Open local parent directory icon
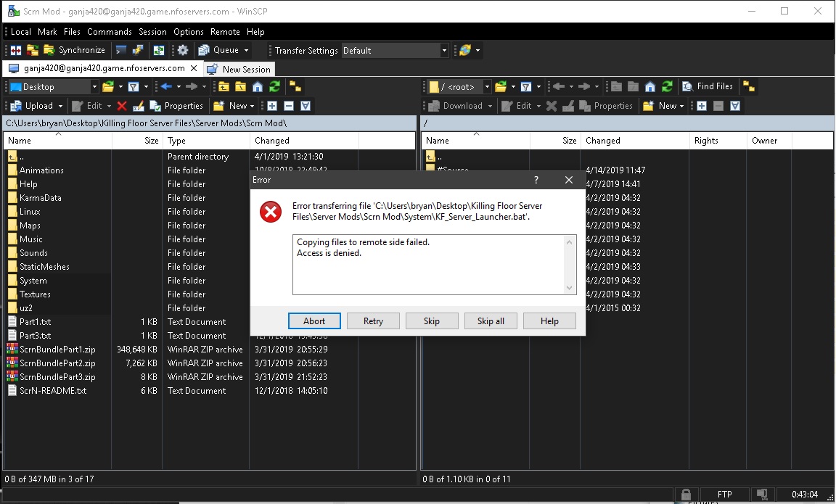 (x=224, y=87)
